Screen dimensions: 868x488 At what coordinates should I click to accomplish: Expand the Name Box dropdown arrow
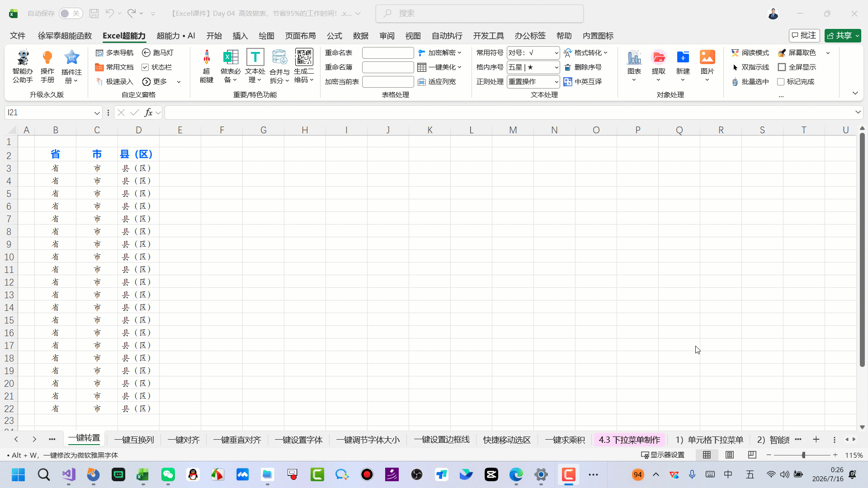(97, 113)
